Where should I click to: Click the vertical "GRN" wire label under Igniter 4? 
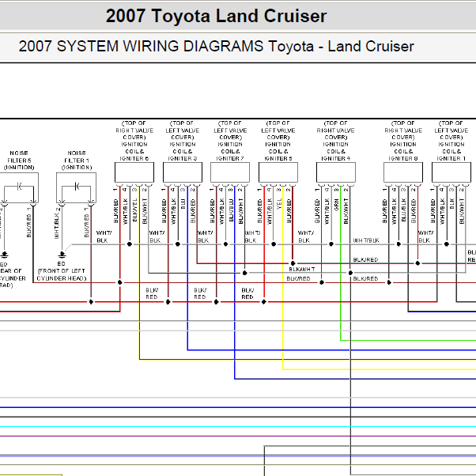336,205
